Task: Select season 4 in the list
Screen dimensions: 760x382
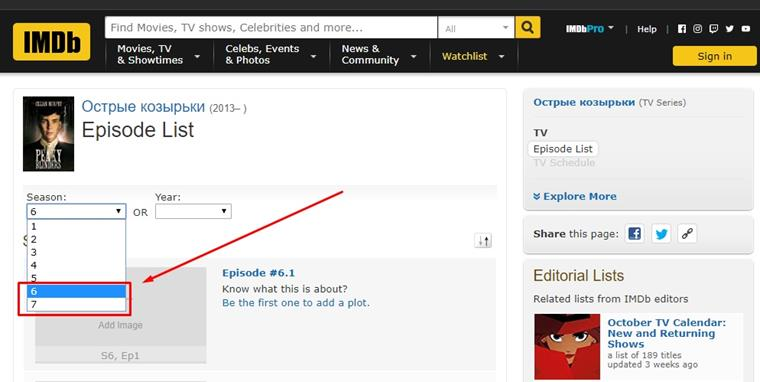Action: click(76, 265)
